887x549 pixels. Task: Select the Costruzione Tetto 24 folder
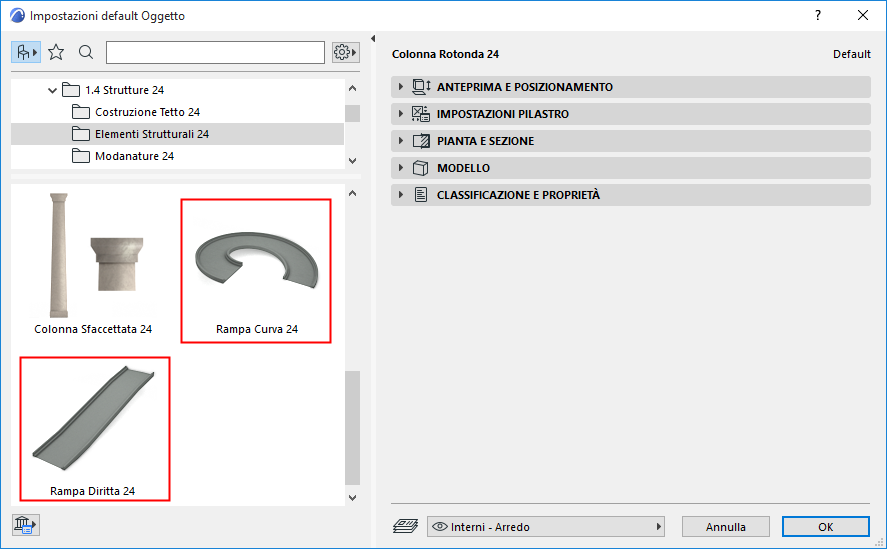[x=147, y=112]
